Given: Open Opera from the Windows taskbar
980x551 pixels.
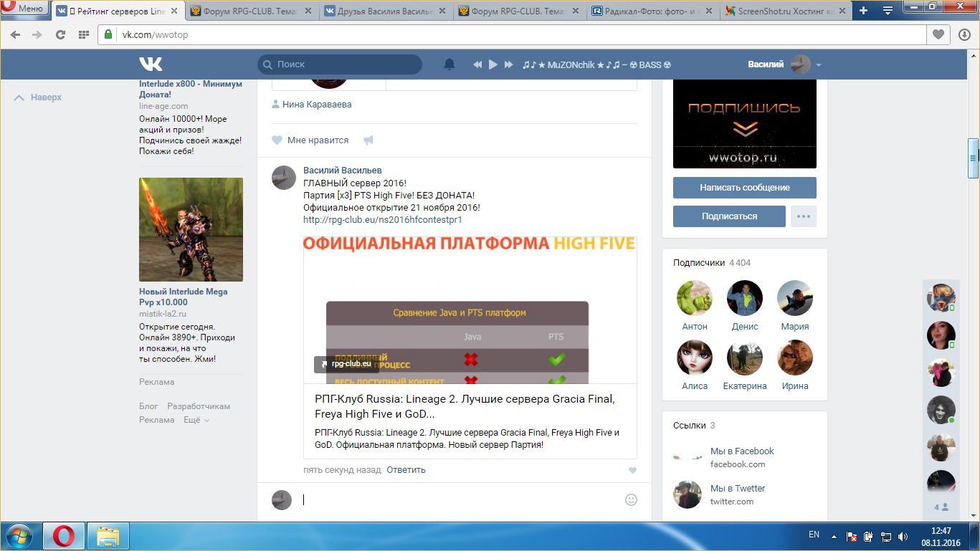Looking at the screenshot, I should coord(64,536).
